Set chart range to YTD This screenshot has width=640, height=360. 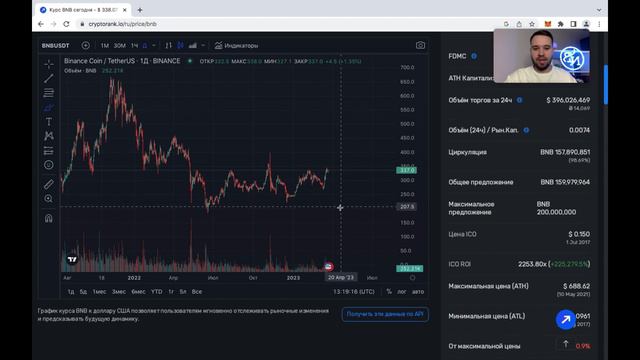tap(157, 291)
